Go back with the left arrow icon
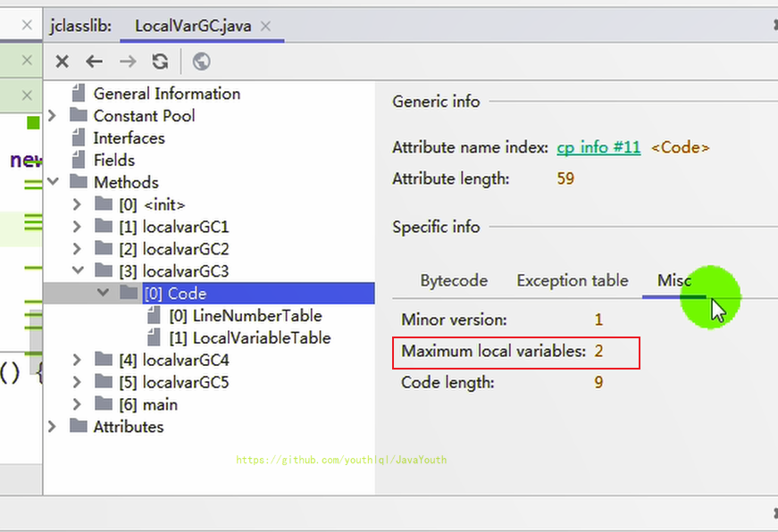Screen dimensions: 778x532 [x=95, y=62]
